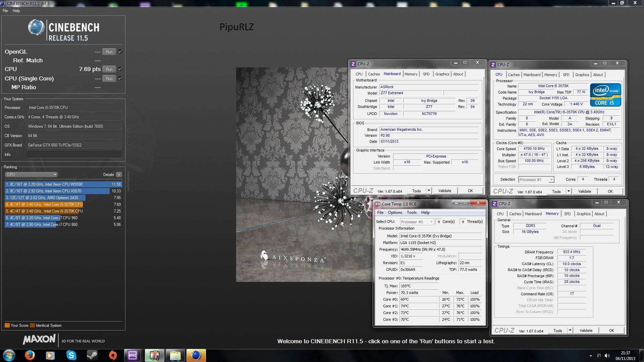
Task: Run the OpenGL benchmark
Action: click(x=109, y=52)
